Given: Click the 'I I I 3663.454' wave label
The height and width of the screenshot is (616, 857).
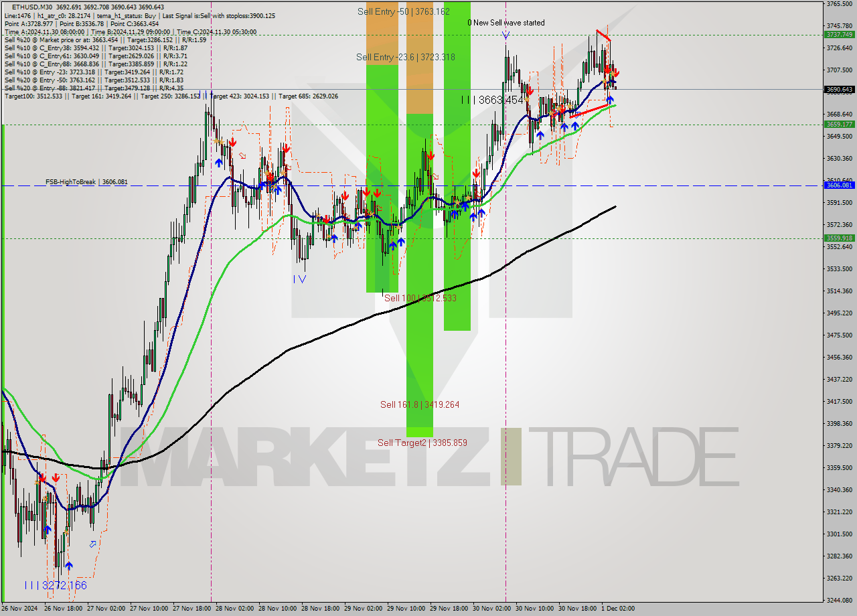Looking at the screenshot, I should tap(492, 100).
